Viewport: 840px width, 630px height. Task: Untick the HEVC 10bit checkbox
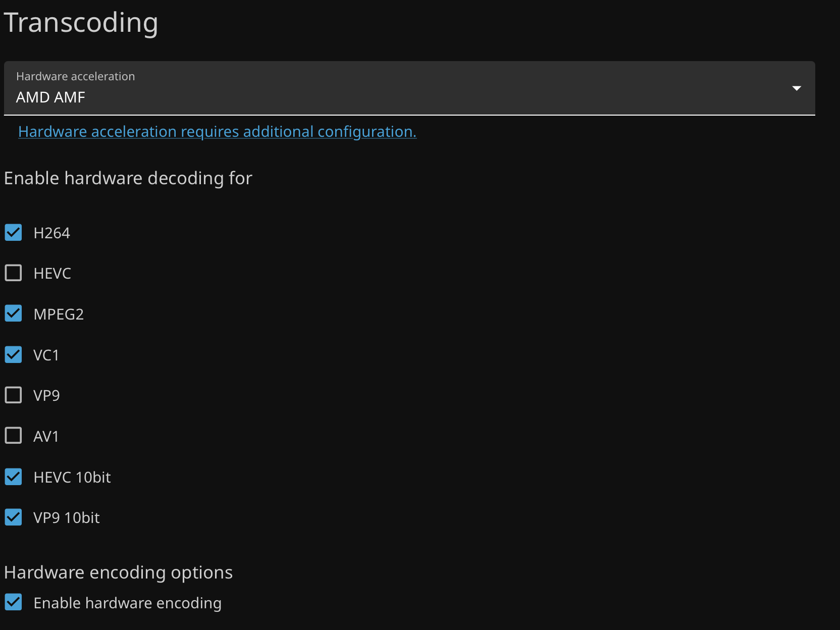[14, 477]
